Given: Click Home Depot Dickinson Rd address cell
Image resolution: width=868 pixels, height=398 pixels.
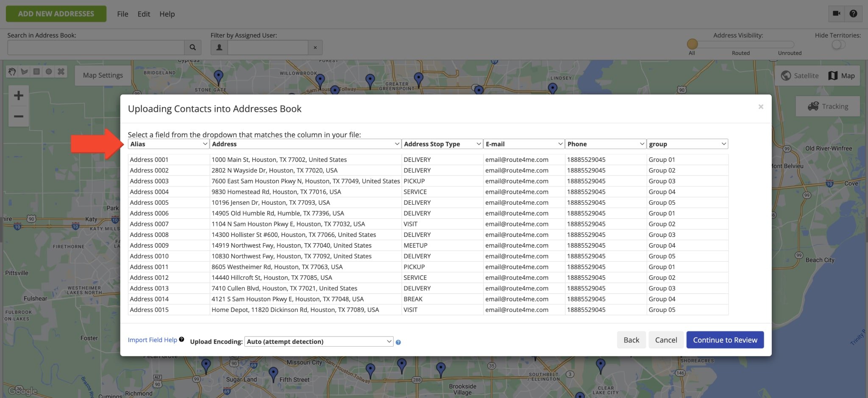Looking at the screenshot, I should [x=306, y=310].
